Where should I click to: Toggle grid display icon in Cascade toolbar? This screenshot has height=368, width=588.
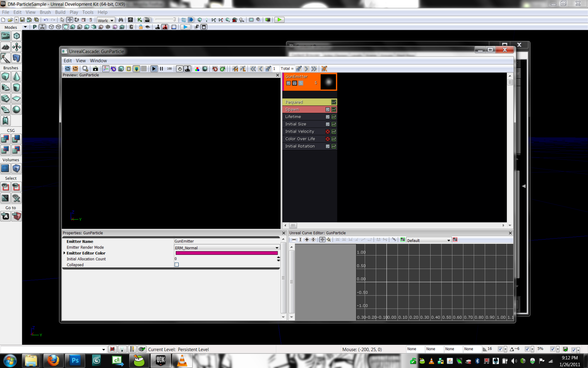[x=144, y=69]
